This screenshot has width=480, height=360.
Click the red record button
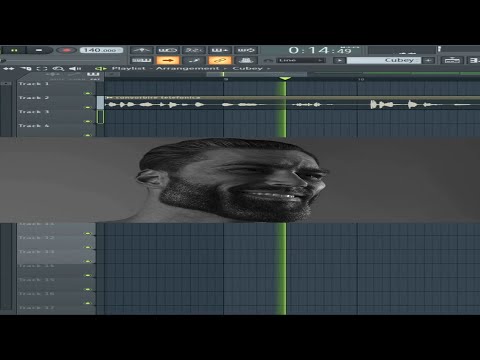(66, 50)
